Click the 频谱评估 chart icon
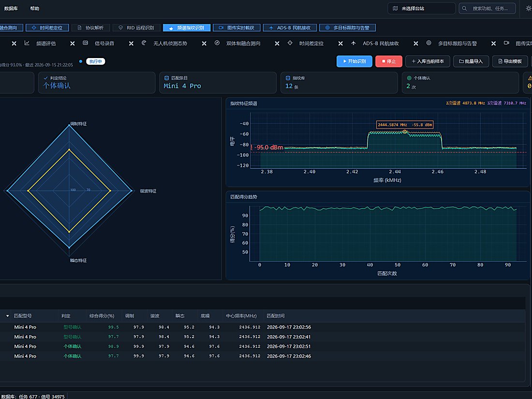Image resolution: width=532 pixels, height=399 pixels. [27, 43]
